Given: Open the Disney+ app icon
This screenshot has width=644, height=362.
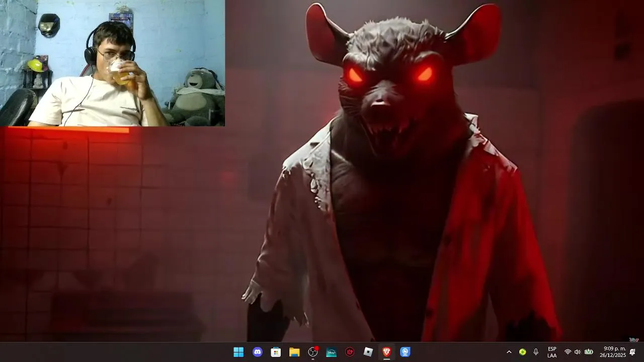Looking at the screenshot, I should pyautogui.click(x=331, y=352).
